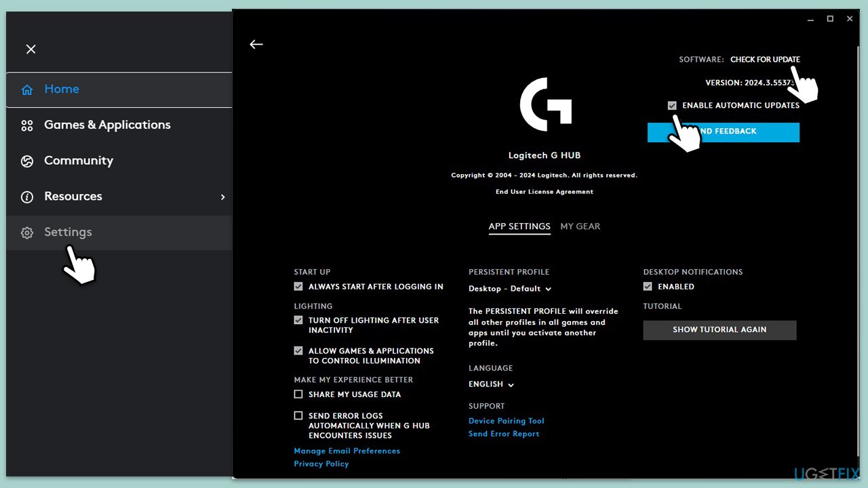Open Community menu item
Viewport: 868px width, 488px height.
119,161
